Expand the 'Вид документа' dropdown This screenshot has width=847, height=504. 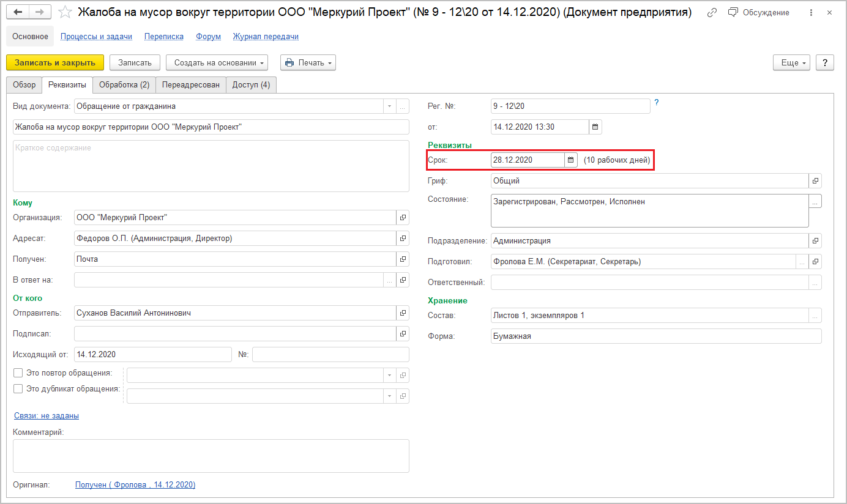pos(390,106)
